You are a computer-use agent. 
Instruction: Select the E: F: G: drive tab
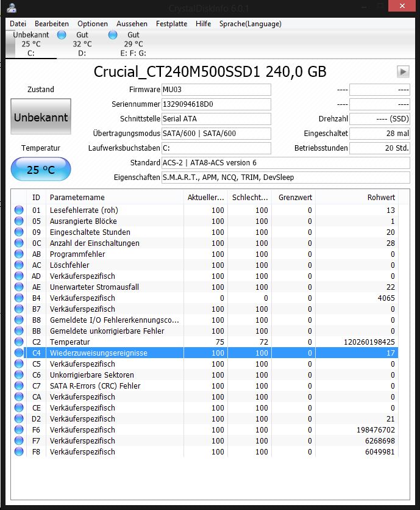pos(133,44)
